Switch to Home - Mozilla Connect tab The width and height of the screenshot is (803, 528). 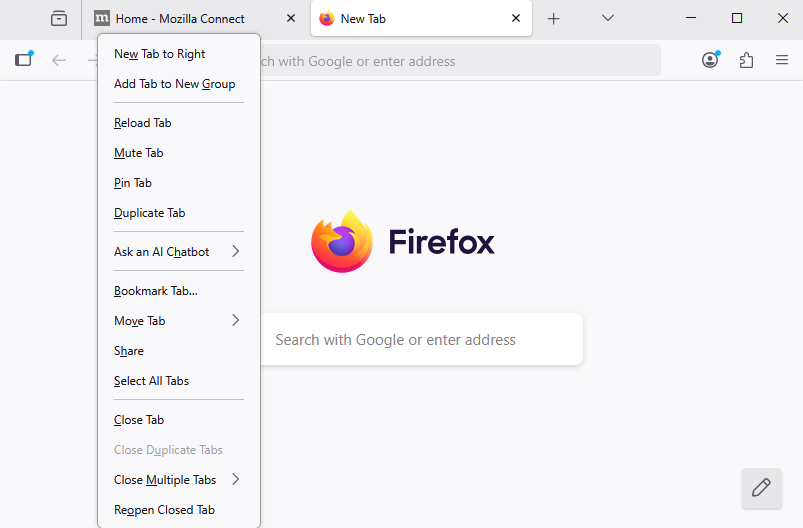coord(197,19)
